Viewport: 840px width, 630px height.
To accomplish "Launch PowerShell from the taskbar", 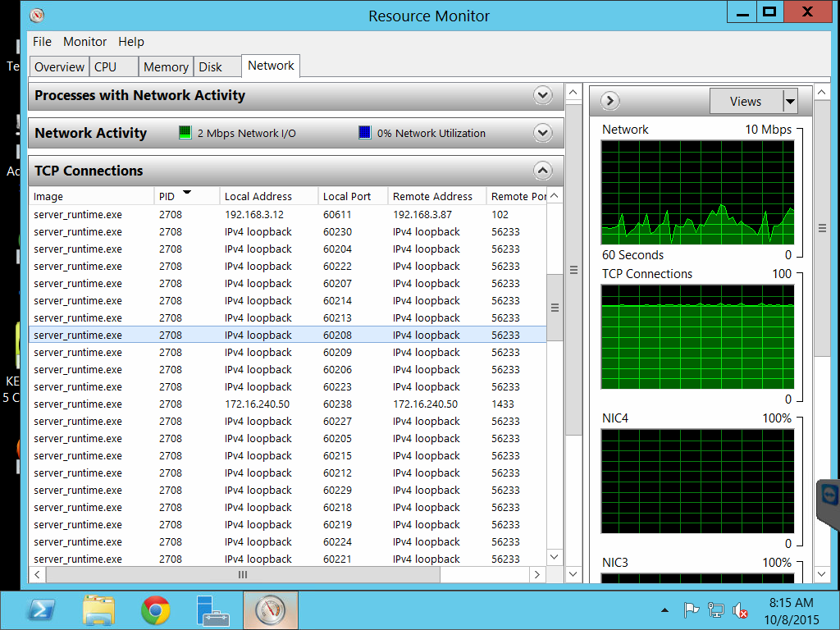I will (41, 610).
